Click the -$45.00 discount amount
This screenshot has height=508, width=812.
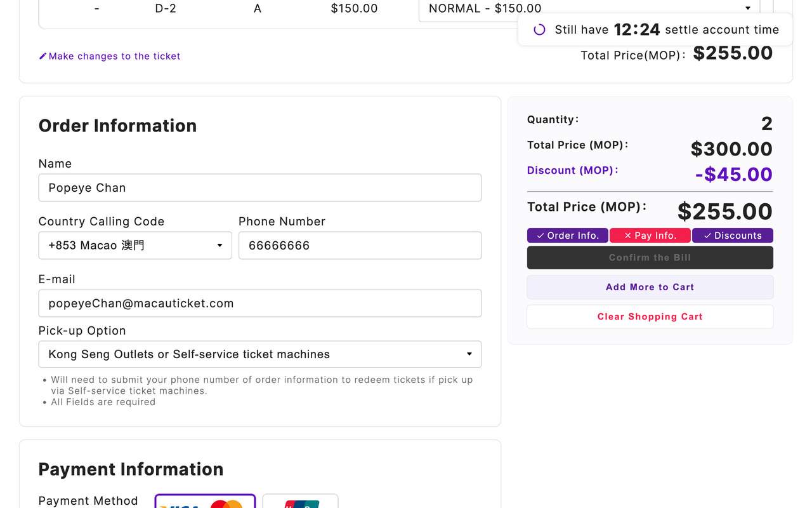pyautogui.click(x=734, y=175)
